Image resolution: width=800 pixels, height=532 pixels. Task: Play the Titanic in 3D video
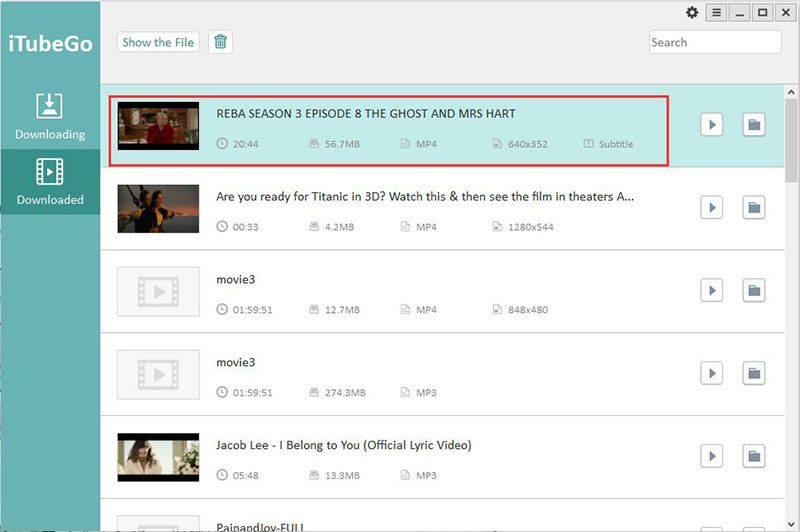(x=712, y=208)
